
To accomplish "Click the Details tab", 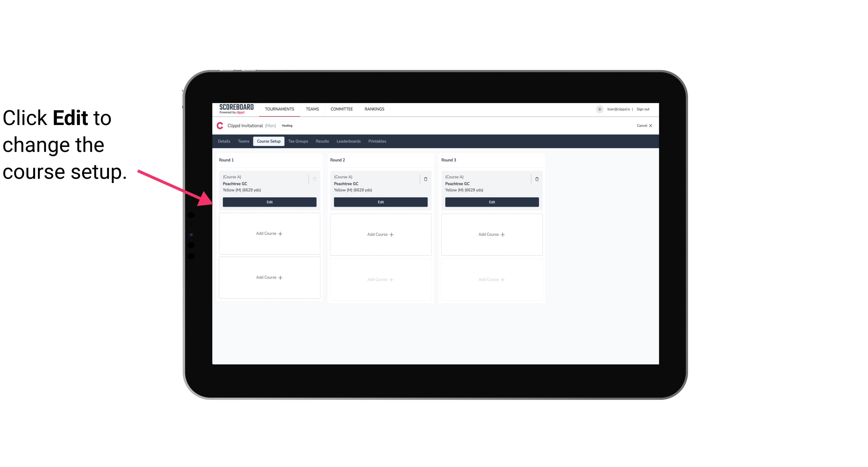I will (225, 141).
